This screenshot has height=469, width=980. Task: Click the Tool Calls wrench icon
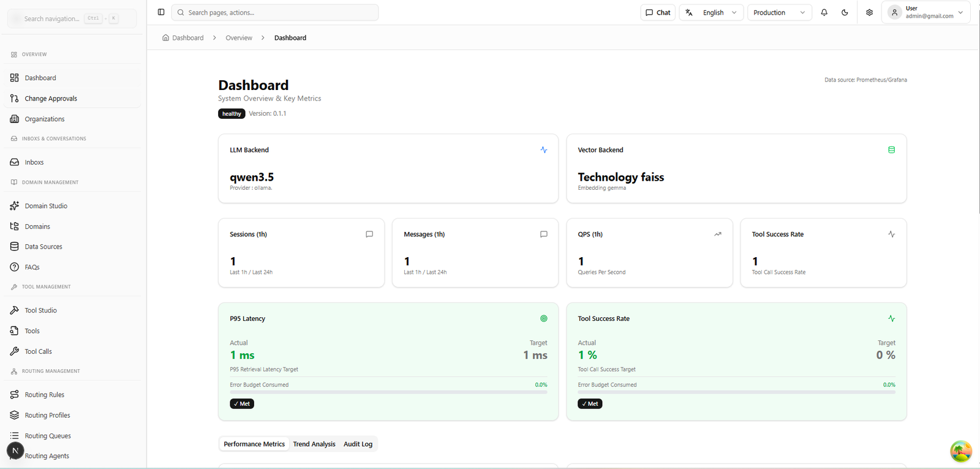point(15,351)
